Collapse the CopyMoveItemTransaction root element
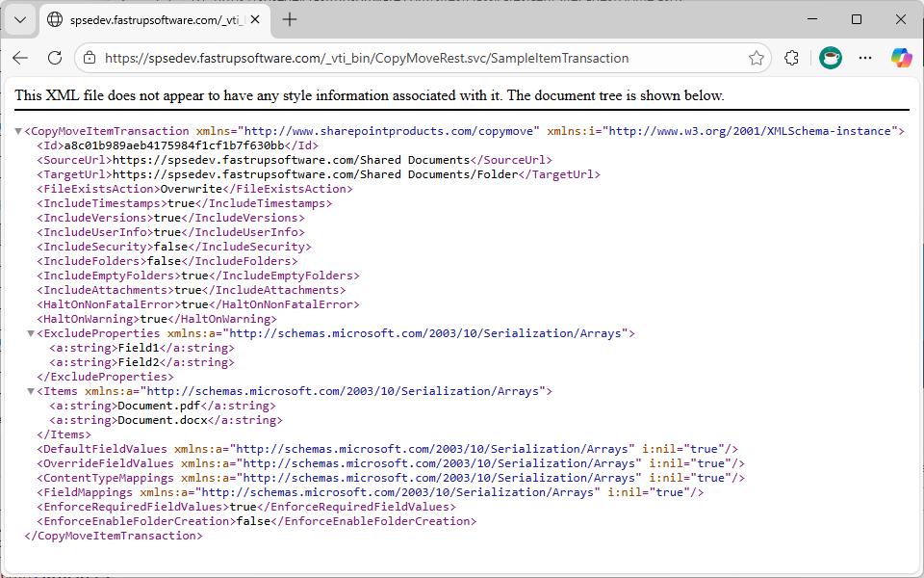Viewport: 924px width, 578px height. [17, 130]
